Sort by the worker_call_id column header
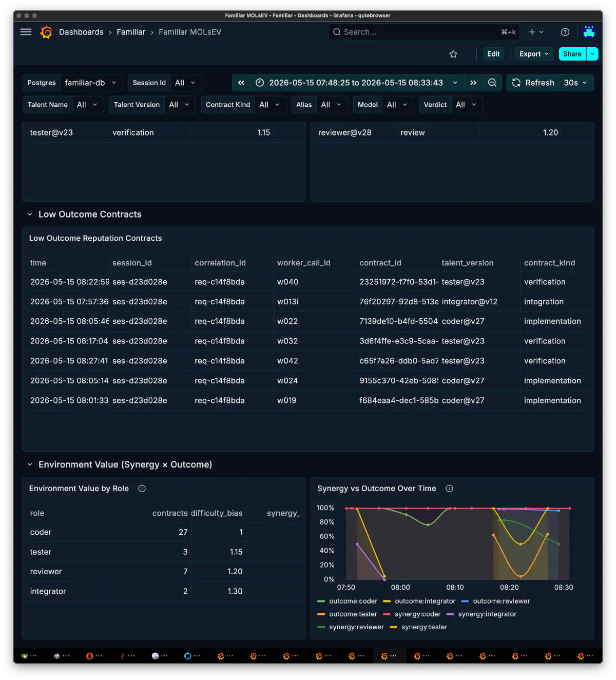The height and width of the screenshot is (680, 616). click(304, 263)
